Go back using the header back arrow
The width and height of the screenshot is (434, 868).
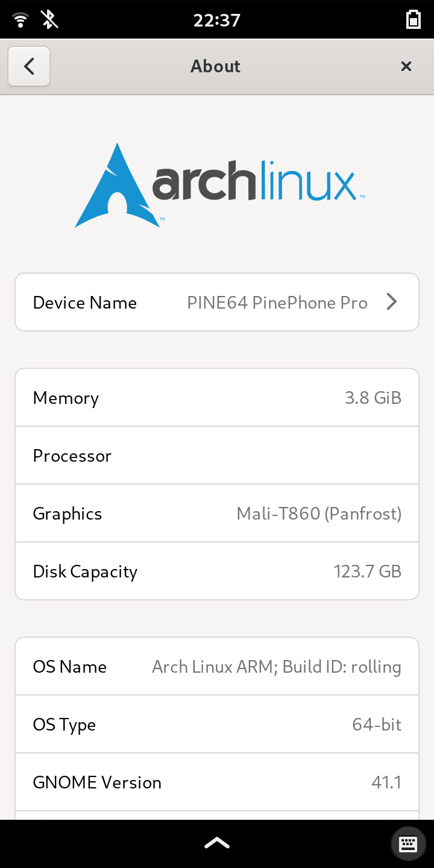pos(29,66)
